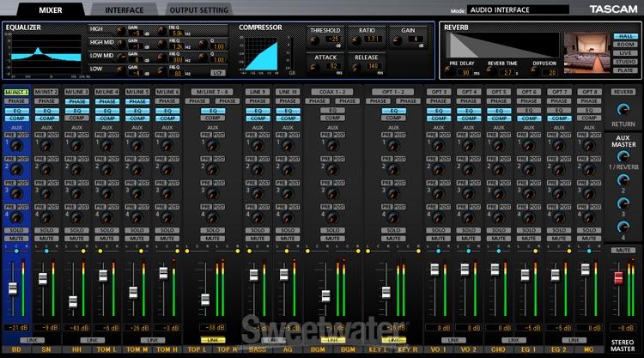Select PLATE reverb type
The height and width of the screenshot is (358, 644).
[x=625, y=70]
